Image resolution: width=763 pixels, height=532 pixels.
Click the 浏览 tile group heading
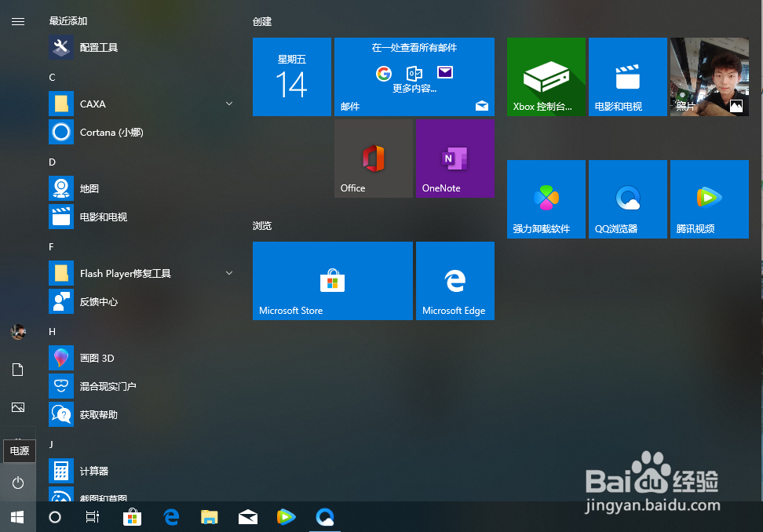click(262, 226)
